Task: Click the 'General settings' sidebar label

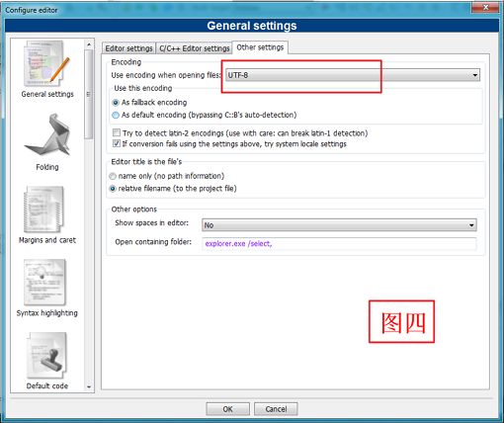Action: (x=47, y=94)
